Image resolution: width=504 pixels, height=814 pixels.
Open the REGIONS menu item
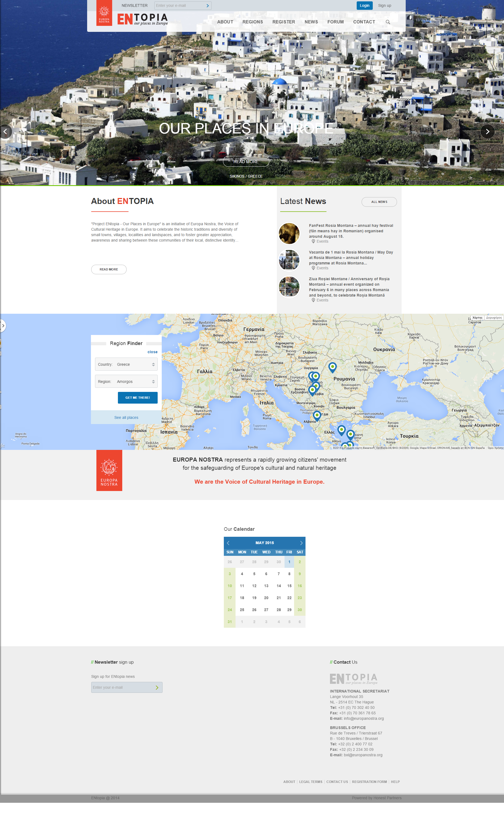point(252,22)
